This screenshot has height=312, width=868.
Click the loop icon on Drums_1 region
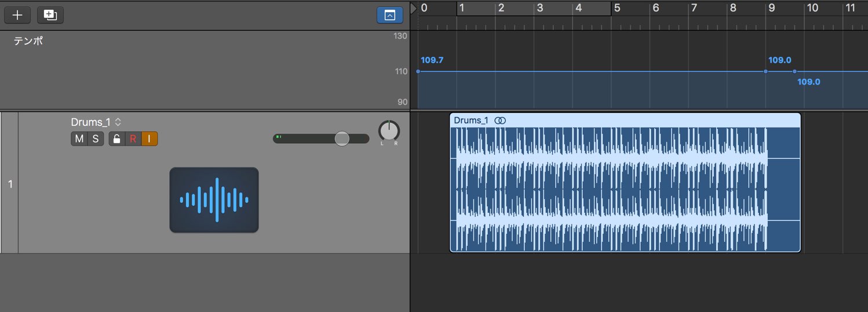pyautogui.click(x=500, y=121)
